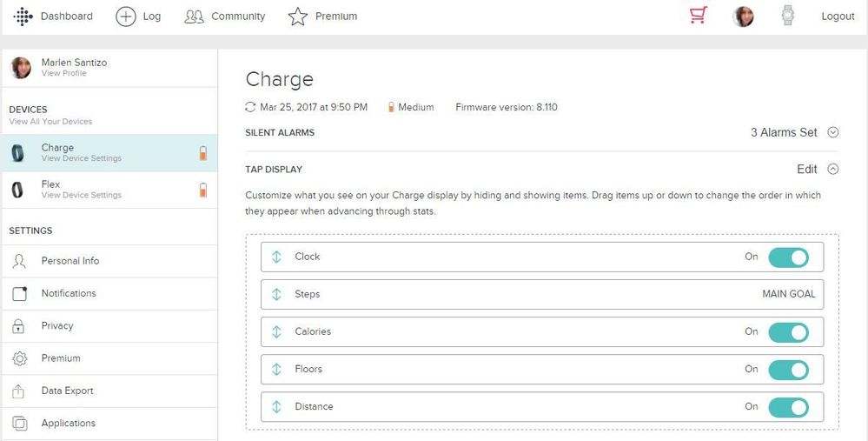Viewport: 868px width, 441px height.
Task: Collapse the Tap Display section chevron
Action: [832, 170]
